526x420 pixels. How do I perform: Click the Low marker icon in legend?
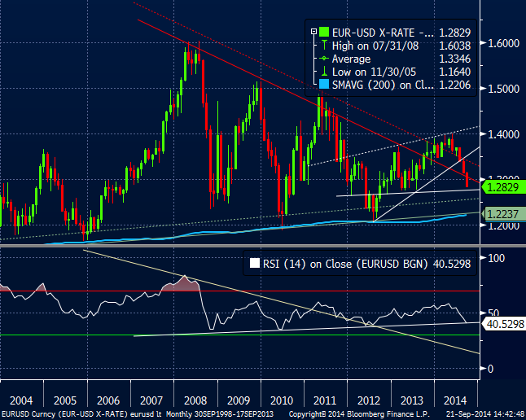tap(325, 72)
